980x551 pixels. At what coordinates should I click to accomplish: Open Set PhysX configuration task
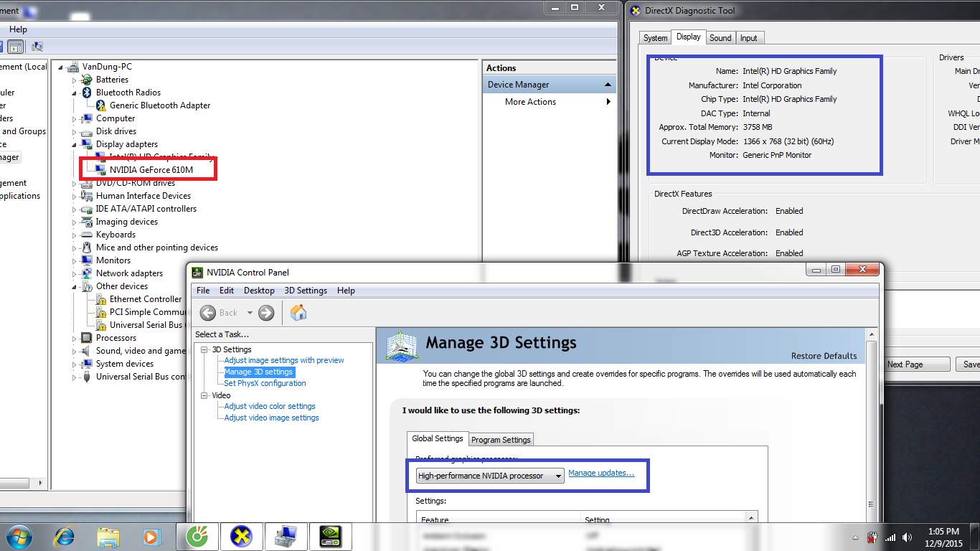(265, 383)
